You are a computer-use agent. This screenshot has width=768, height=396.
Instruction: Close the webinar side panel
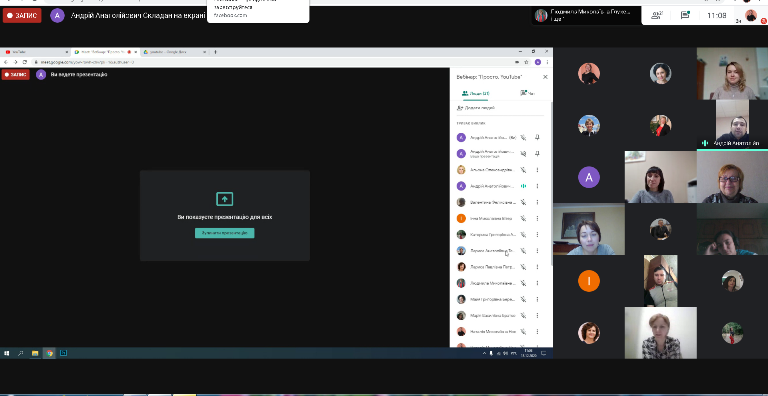(545, 77)
